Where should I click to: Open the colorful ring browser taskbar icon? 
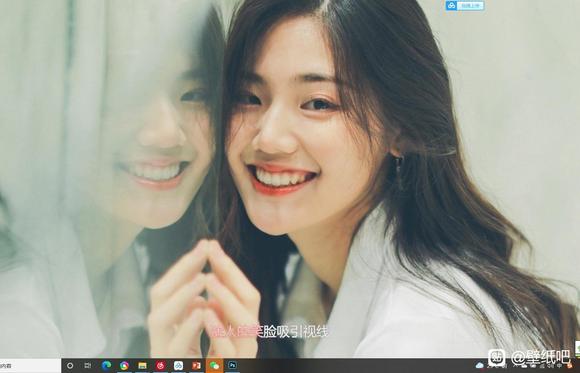124,366
